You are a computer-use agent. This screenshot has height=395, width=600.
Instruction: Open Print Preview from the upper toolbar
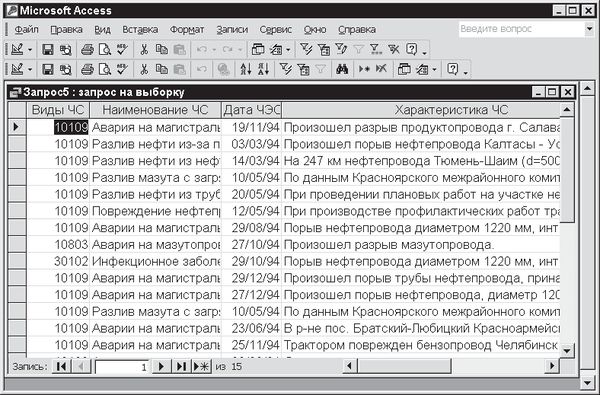click(104, 49)
